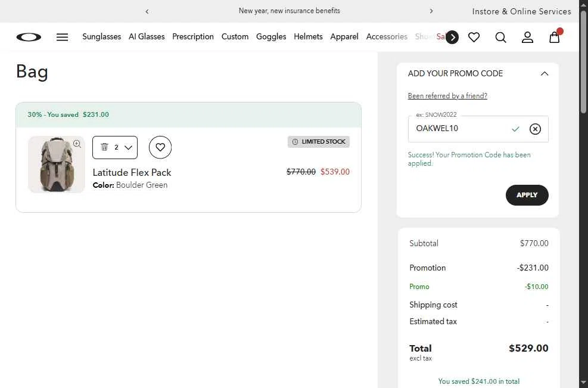Open quantity dropdown chevron
Viewport: 588px width, 388px height.
[x=128, y=147]
